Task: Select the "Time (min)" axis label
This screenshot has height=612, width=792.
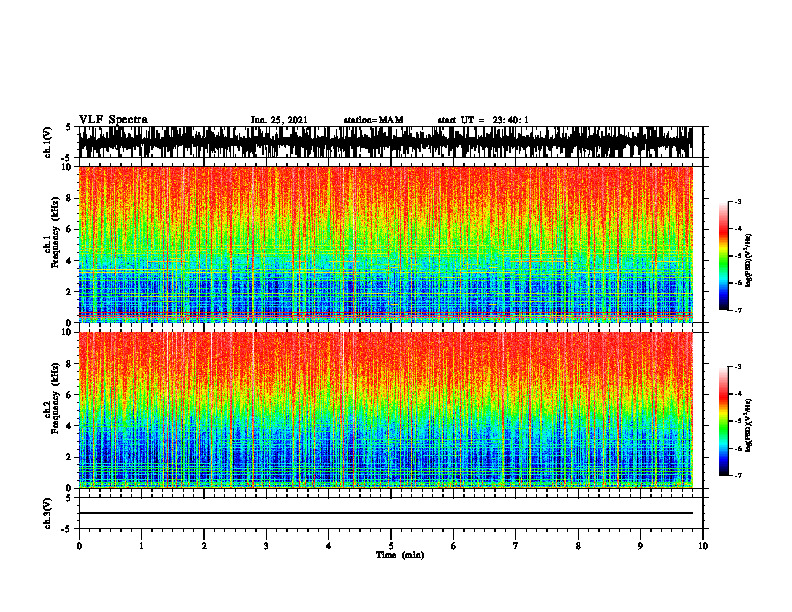Action: [400, 555]
